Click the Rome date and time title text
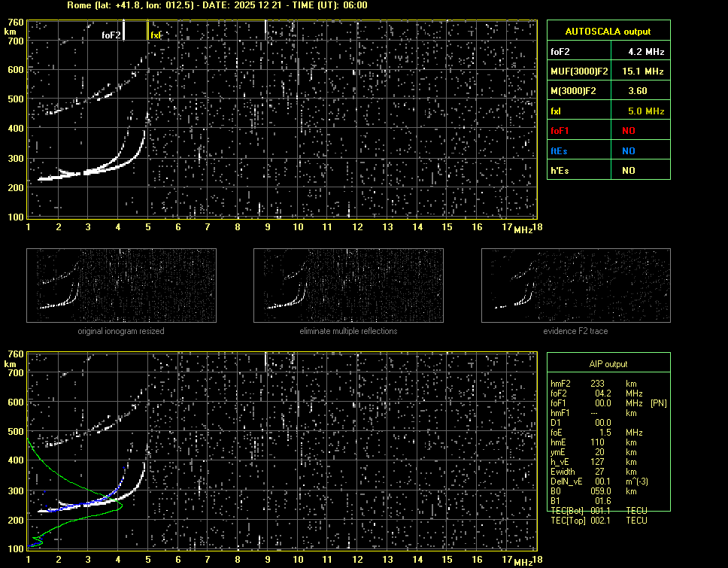The image size is (728, 568). click(x=217, y=5)
